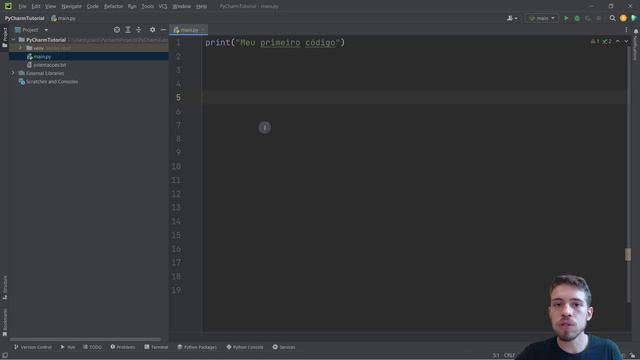640x360 pixels.
Task: Click the PyCharm logo icon in title bar
Action: [8, 6]
